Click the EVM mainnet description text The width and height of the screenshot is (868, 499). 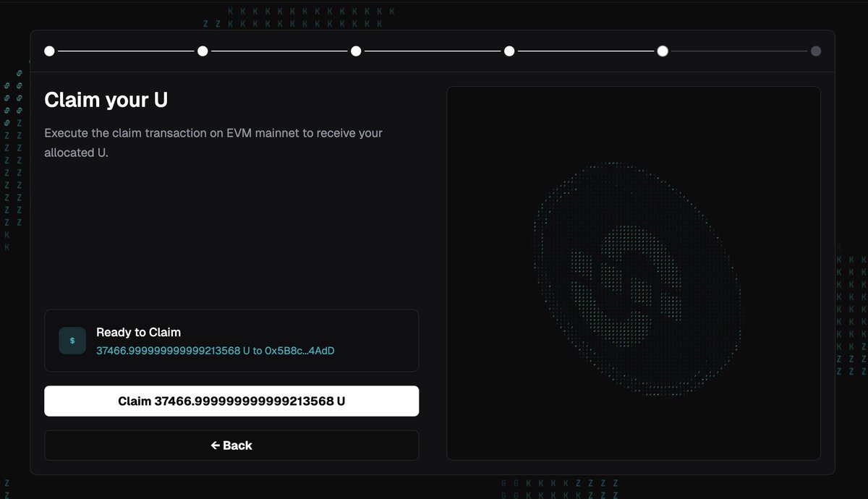pyautogui.click(x=213, y=142)
